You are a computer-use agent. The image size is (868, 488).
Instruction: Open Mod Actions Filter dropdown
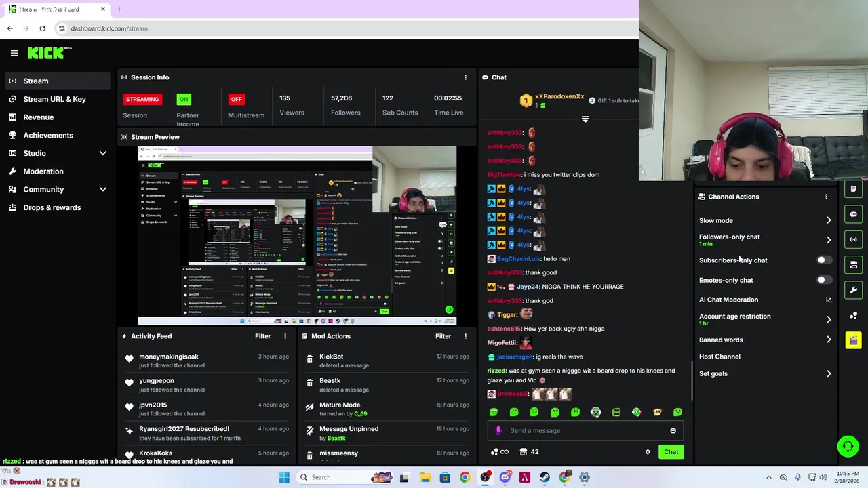443,336
